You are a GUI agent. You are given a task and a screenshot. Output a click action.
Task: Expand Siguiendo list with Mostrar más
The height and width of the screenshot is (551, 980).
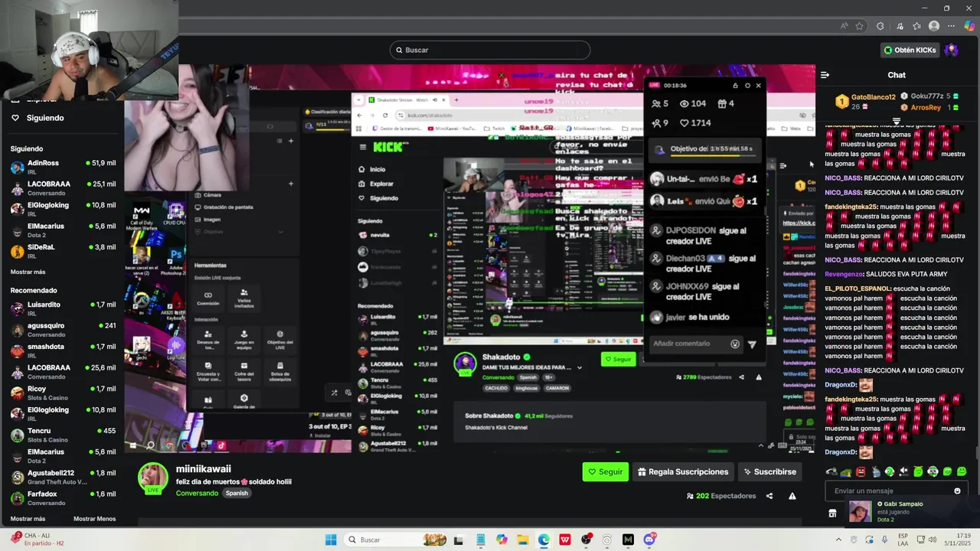pos(28,272)
